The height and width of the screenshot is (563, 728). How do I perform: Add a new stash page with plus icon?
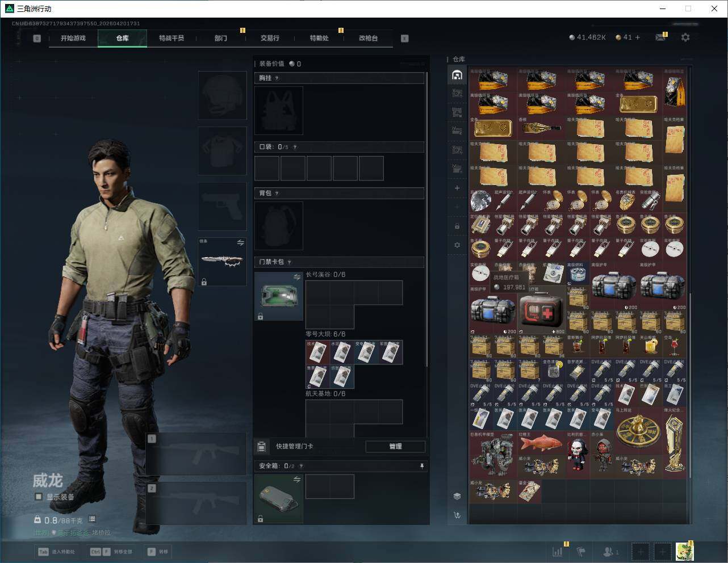click(457, 188)
